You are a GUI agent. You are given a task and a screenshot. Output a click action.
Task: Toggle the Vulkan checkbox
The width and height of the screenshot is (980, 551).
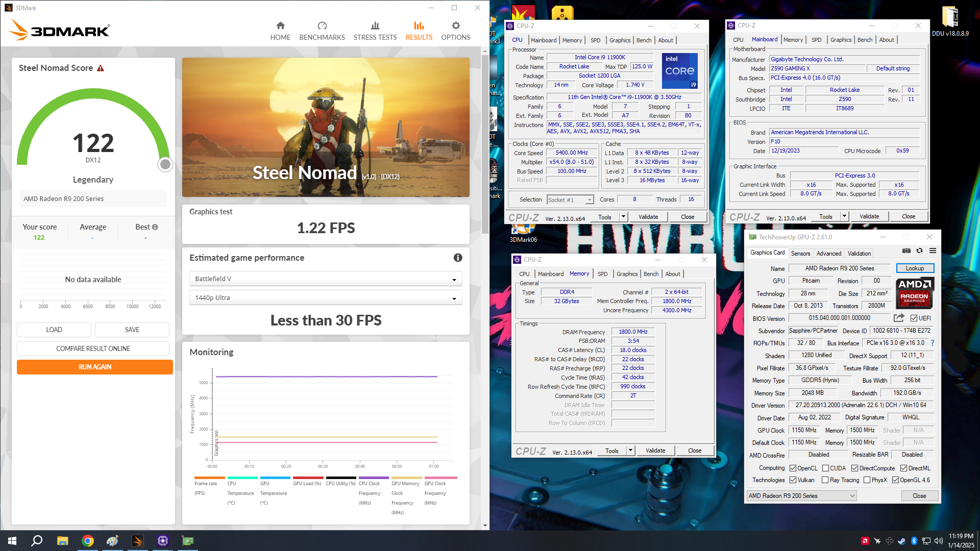pos(793,480)
